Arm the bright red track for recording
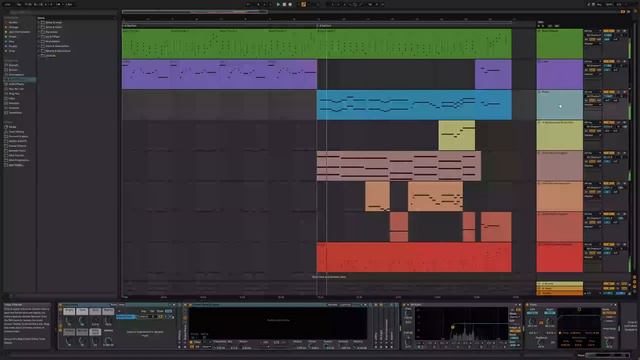 [x=624, y=244]
